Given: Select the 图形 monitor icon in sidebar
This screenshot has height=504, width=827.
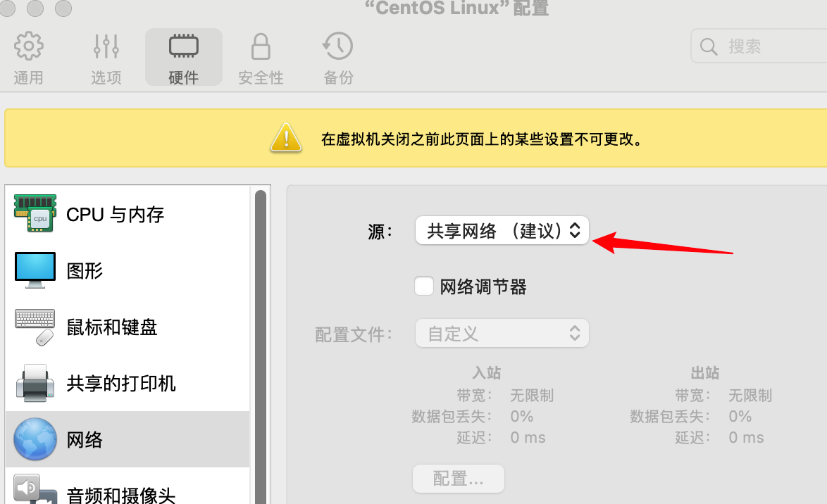Looking at the screenshot, I should click(35, 270).
